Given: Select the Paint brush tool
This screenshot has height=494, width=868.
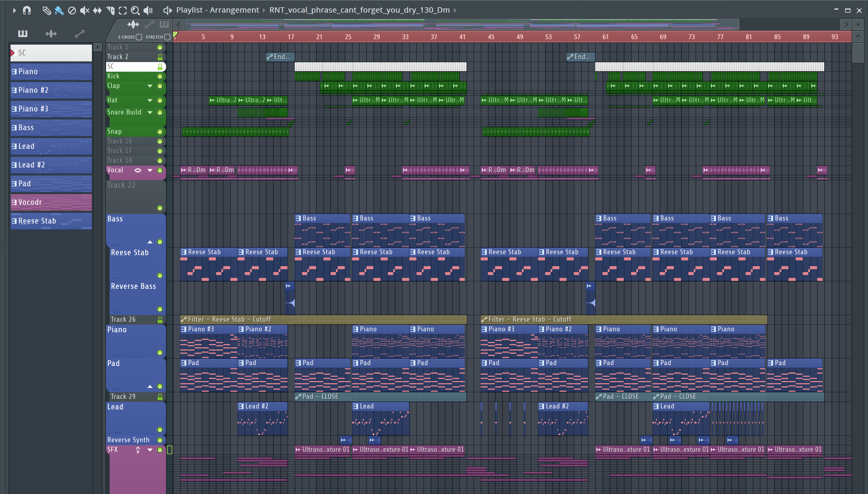Looking at the screenshot, I should click(x=59, y=11).
